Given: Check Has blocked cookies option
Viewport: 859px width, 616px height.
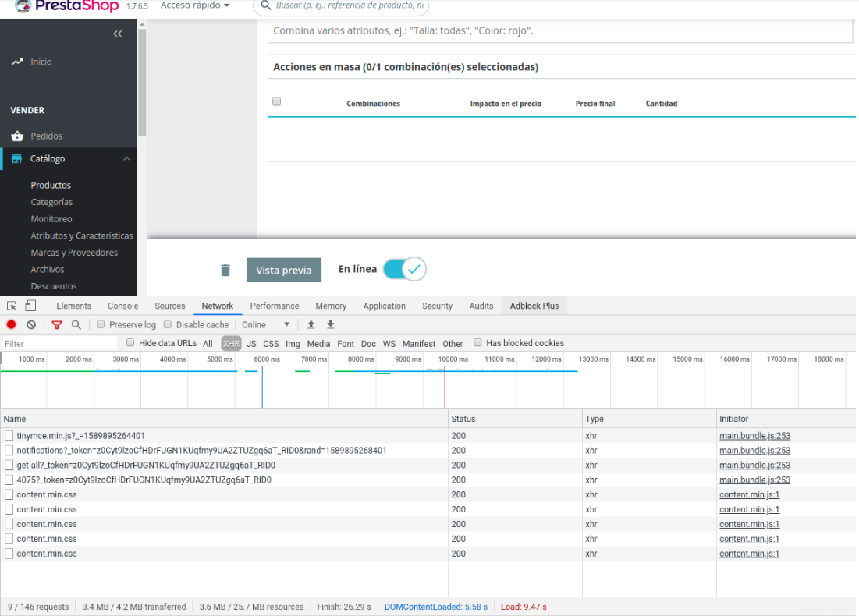Looking at the screenshot, I should [x=477, y=342].
